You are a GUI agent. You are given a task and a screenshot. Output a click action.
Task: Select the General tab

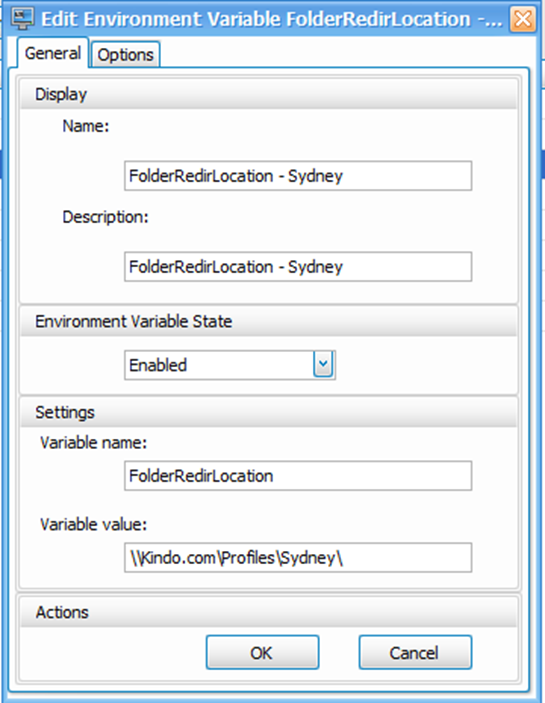point(53,53)
